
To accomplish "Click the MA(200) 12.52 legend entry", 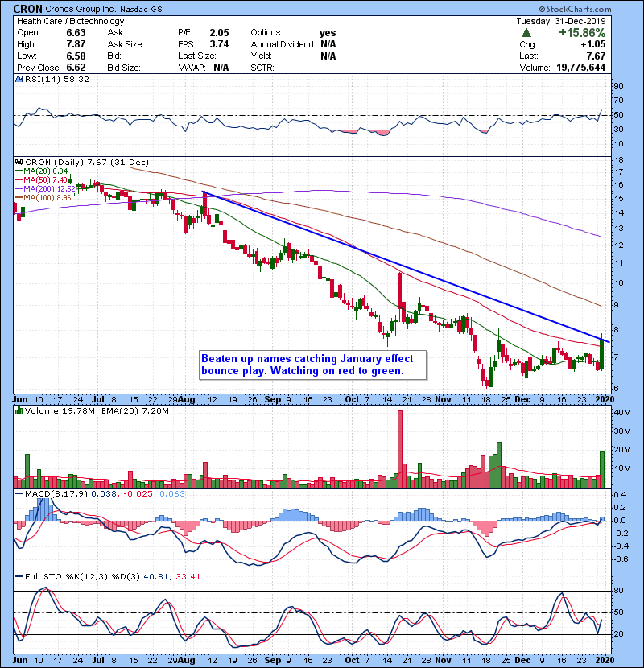I will click(x=49, y=188).
